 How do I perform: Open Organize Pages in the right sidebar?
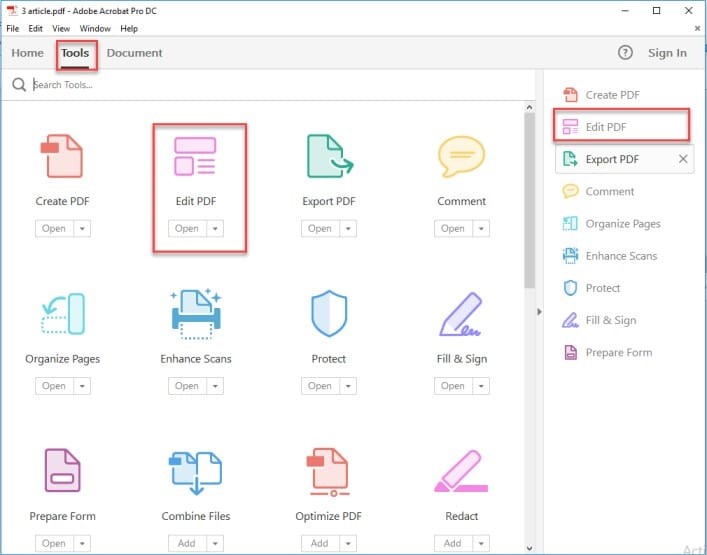pyautogui.click(x=611, y=224)
